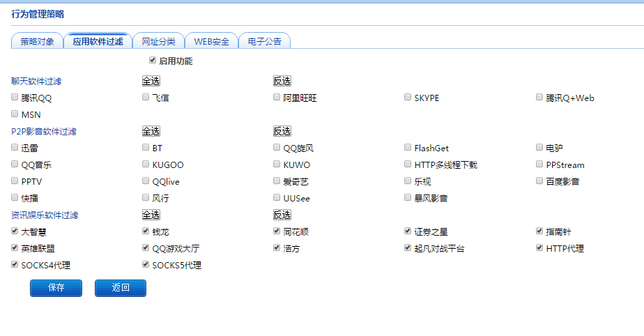Click the 聊天软件过滤 section label

tap(36, 82)
